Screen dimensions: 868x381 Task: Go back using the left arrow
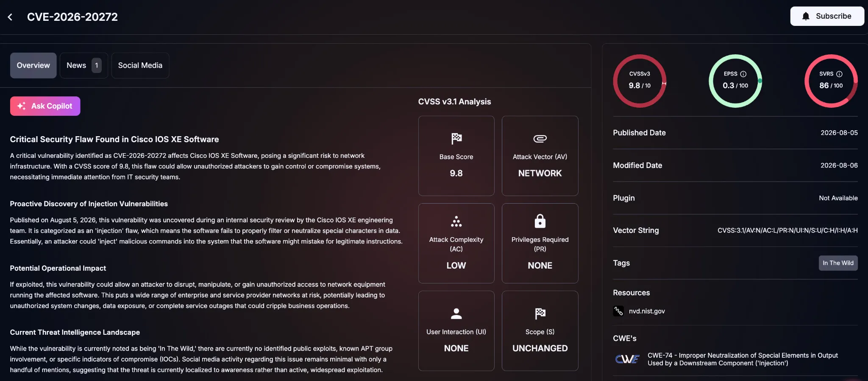tap(10, 17)
